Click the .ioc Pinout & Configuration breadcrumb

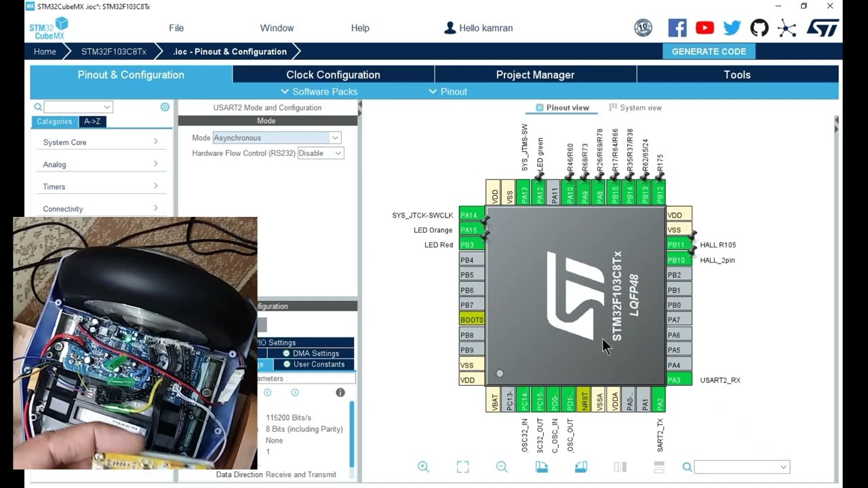click(x=230, y=52)
